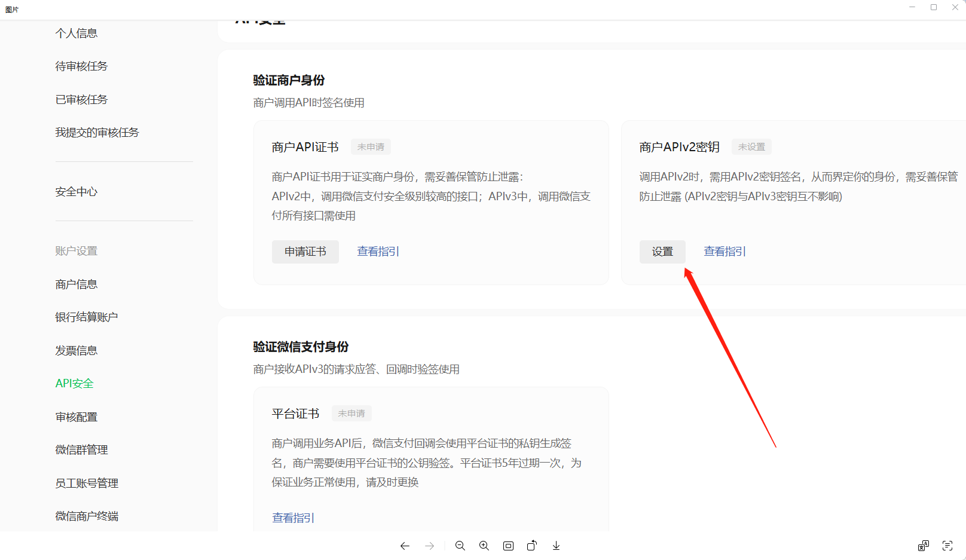The height and width of the screenshot is (560, 966).
Task: Click 设置 button for 商户APIv2密钥
Action: (x=662, y=252)
